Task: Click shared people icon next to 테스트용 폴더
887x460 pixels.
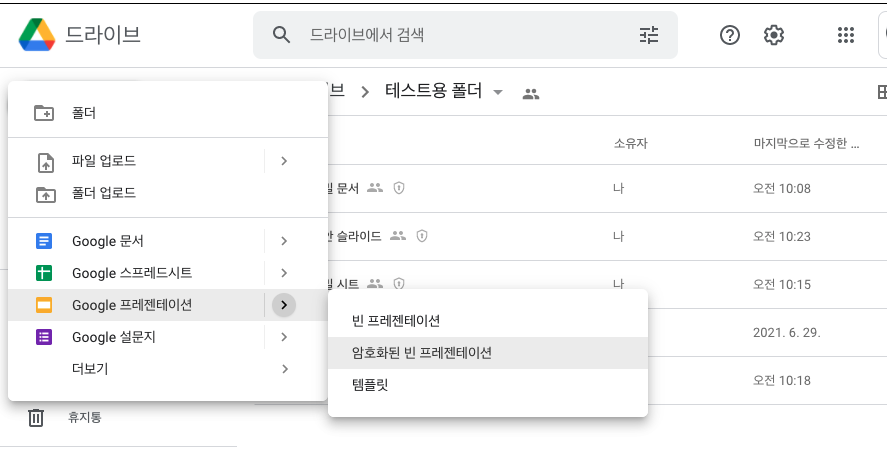Action: point(531,94)
